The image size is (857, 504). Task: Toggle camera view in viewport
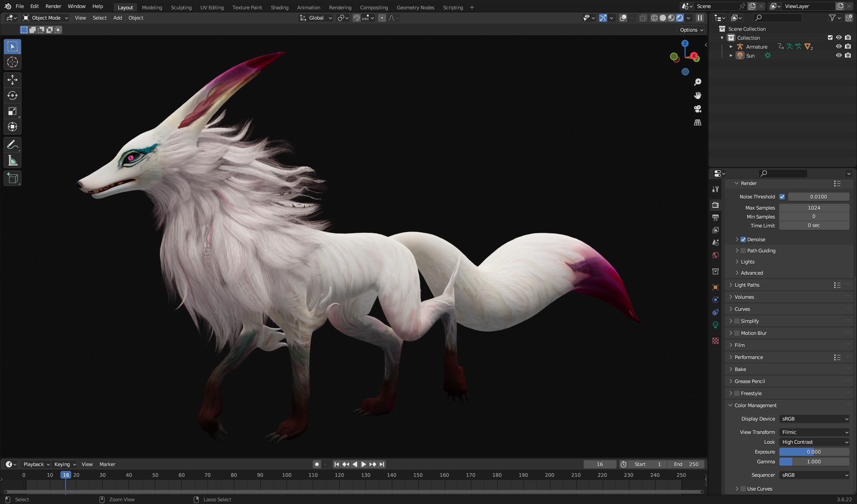pos(698,109)
